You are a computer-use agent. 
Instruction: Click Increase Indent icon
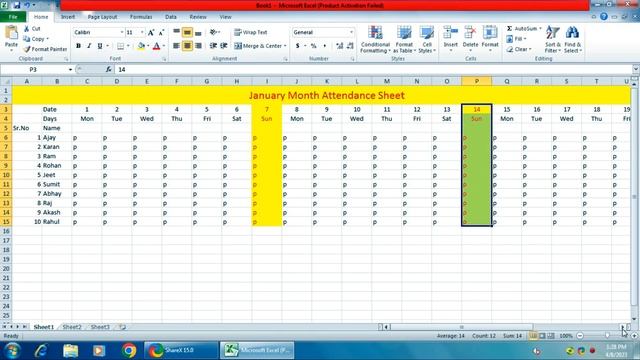(x=224, y=46)
